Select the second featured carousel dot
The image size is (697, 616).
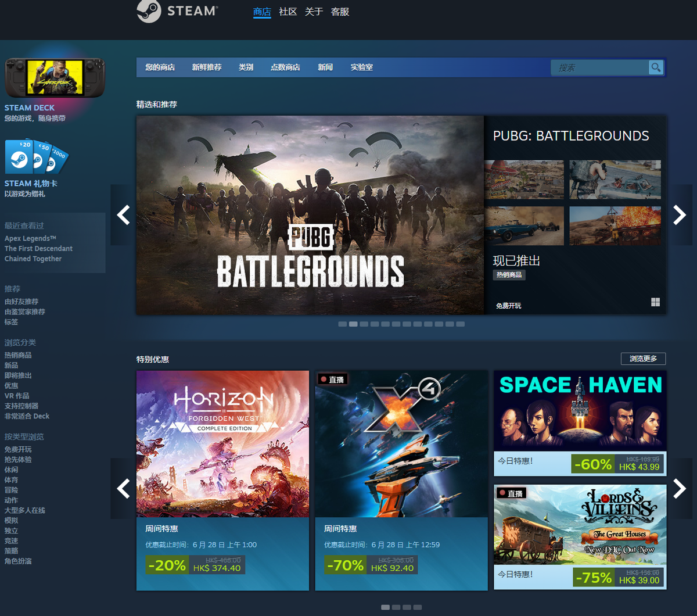(x=353, y=324)
